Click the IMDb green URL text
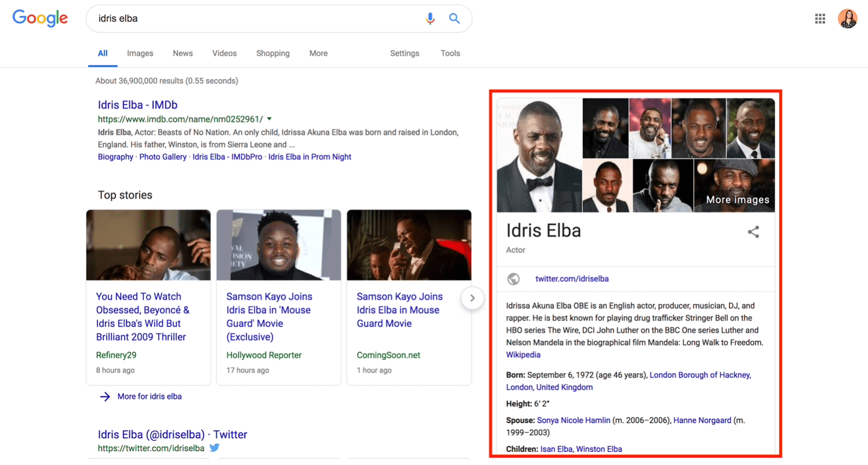The width and height of the screenshot is (868, 465). coord(180,119)
